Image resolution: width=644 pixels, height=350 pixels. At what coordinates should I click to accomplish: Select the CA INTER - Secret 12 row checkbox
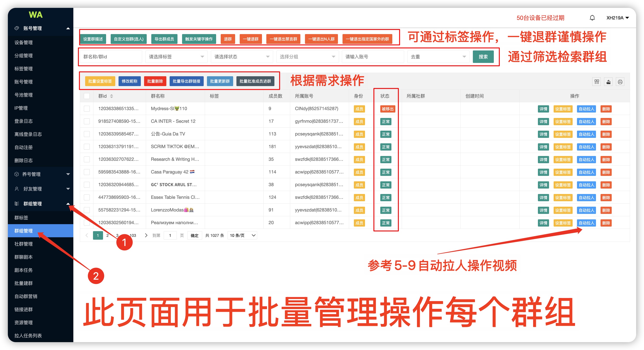click(x=87, y=121)
